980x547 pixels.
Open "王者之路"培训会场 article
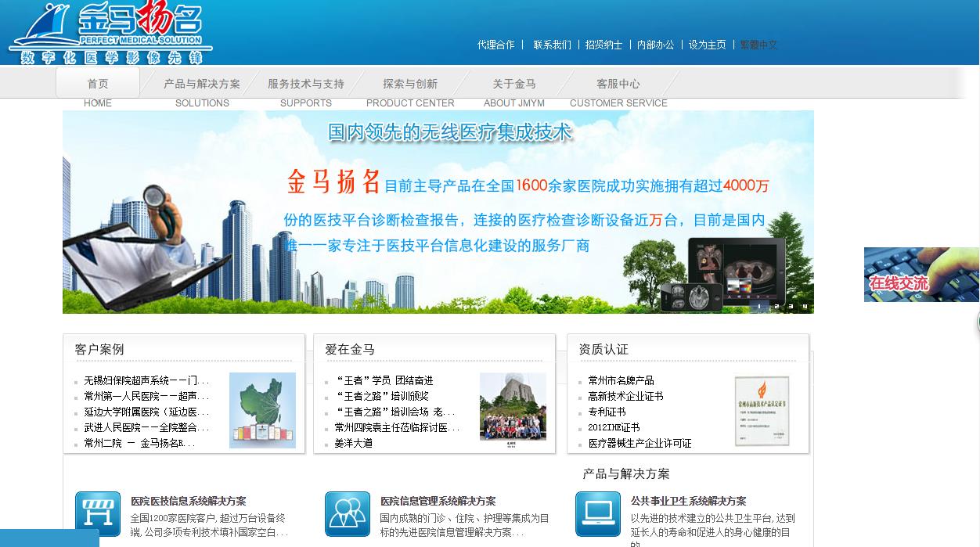point(395,412)
